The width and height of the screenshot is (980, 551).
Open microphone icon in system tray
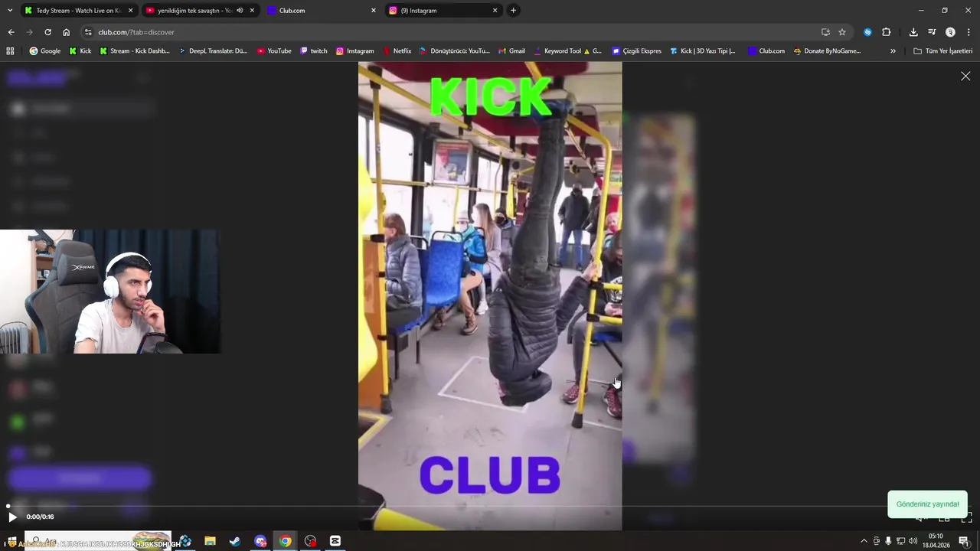pyautogui.click(x=888, y=541)
